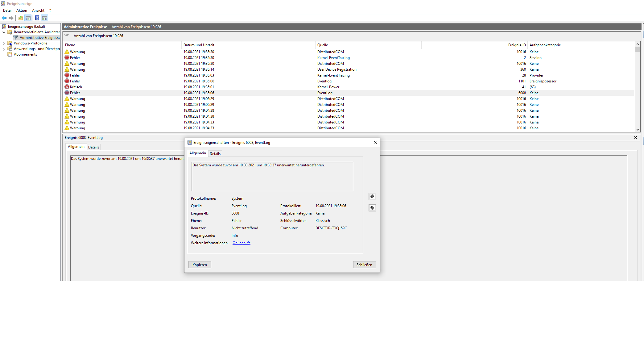This screenshot has height=363, width=644.
Task: Expand Anwendungs- und Dienstprotokolle node
Action: 4,49
